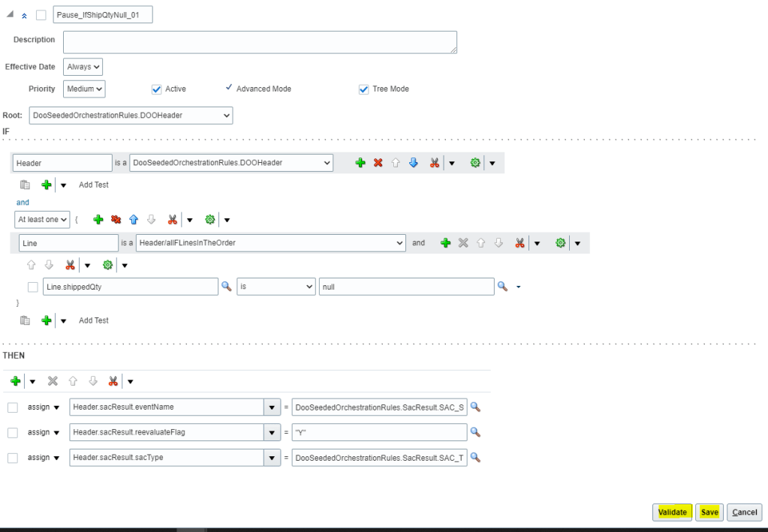768x532 pixels.
Task: Click green plus icon in Header row
Action: point(360,162)
